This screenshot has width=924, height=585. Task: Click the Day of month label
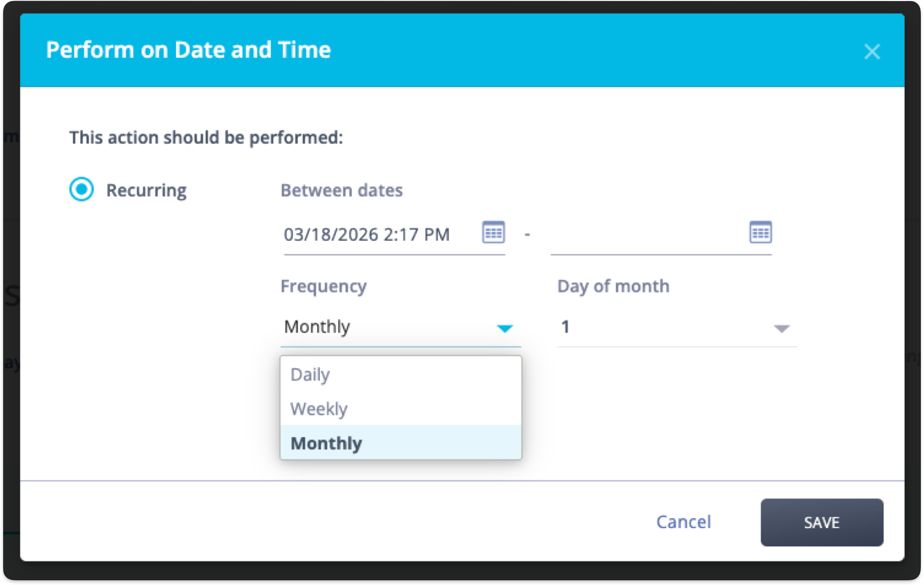point(613,286)
